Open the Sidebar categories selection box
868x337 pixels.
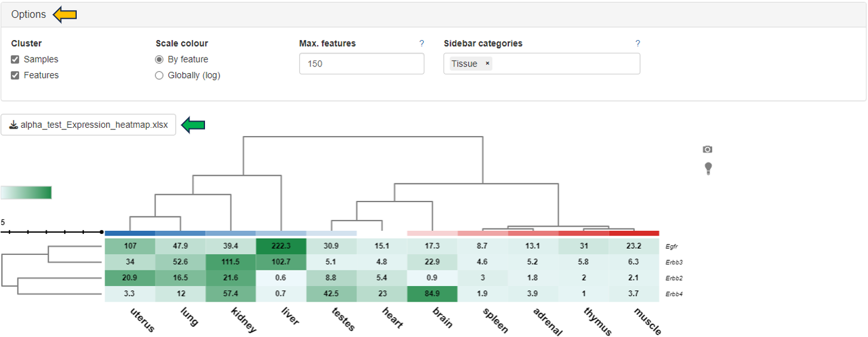[x=563, y=64]
